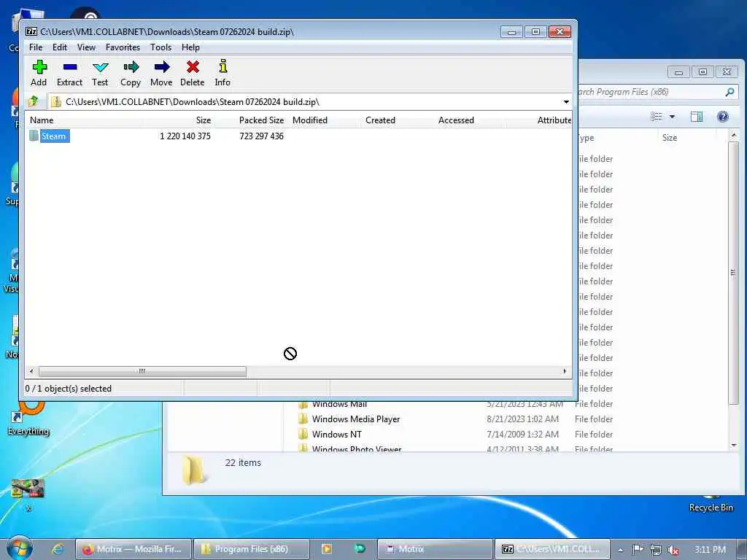747x560 pixels.
Task: Open the Everything desktop shortcut
Action: point(28,418)
